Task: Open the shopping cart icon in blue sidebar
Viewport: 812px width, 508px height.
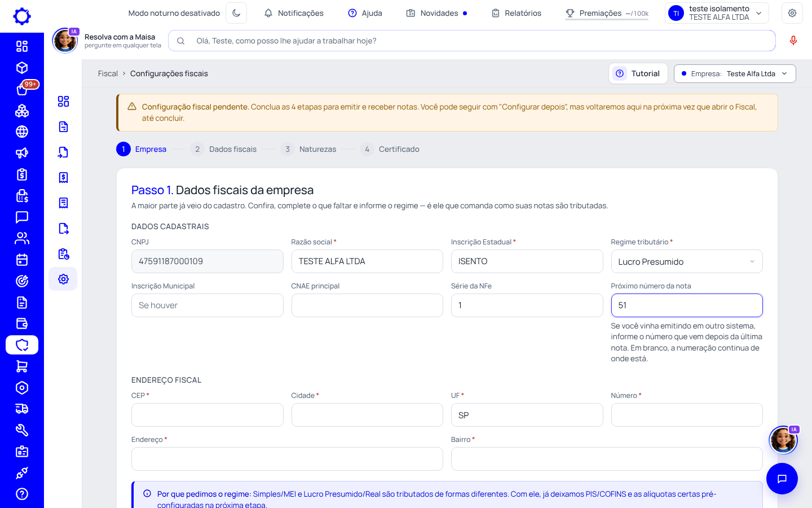Action: point(22,366)
